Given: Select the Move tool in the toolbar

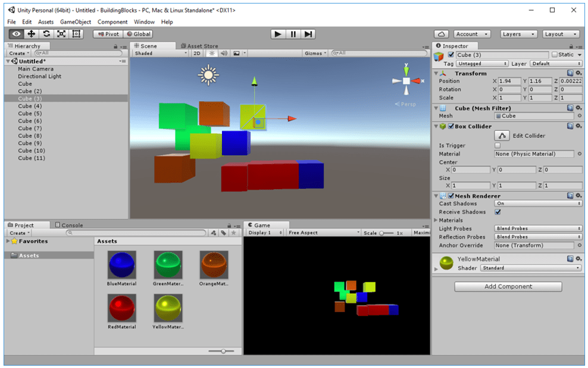Looking at the screenshot, I should point(32,34).
